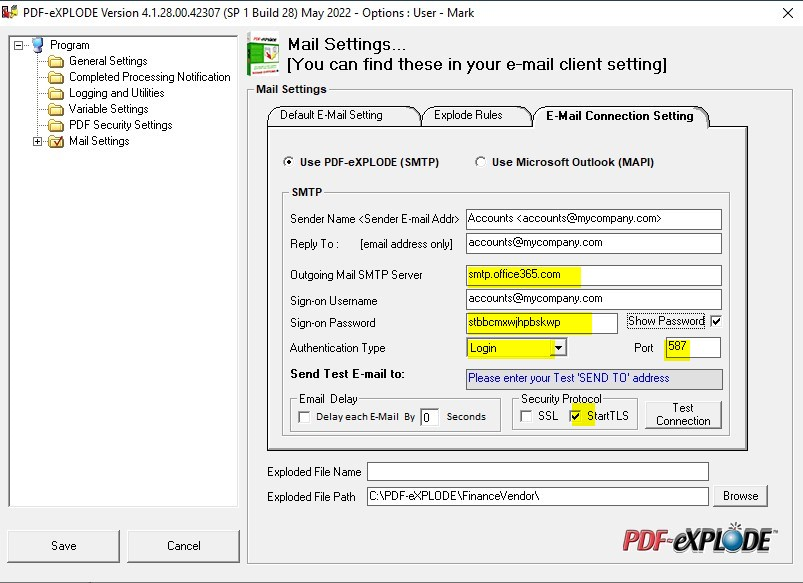This screenshot has height=583, width=803.
Task: Collapse the Program tree root node
Action: [x=18, y=45]
